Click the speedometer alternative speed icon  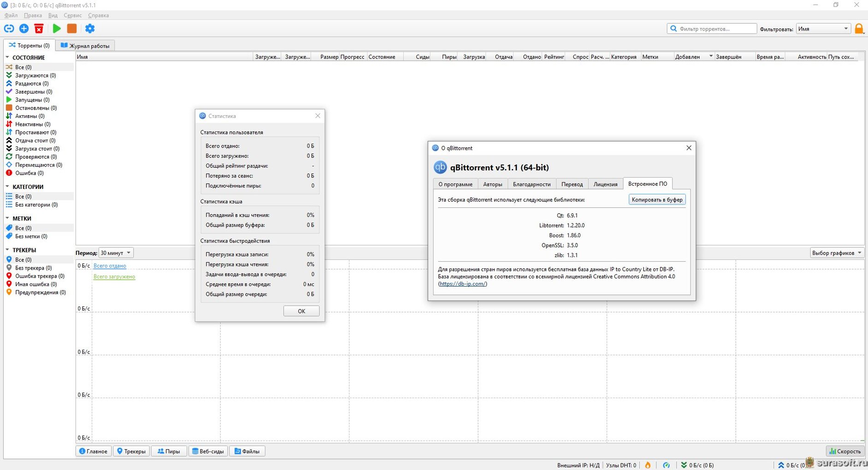[x=666, y=465]
